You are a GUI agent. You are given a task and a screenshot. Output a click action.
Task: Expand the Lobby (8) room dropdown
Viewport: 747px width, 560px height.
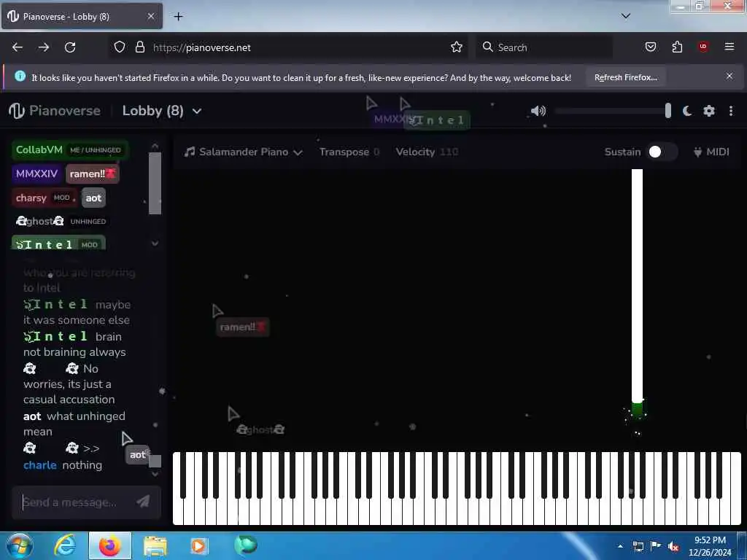(197, 112)
